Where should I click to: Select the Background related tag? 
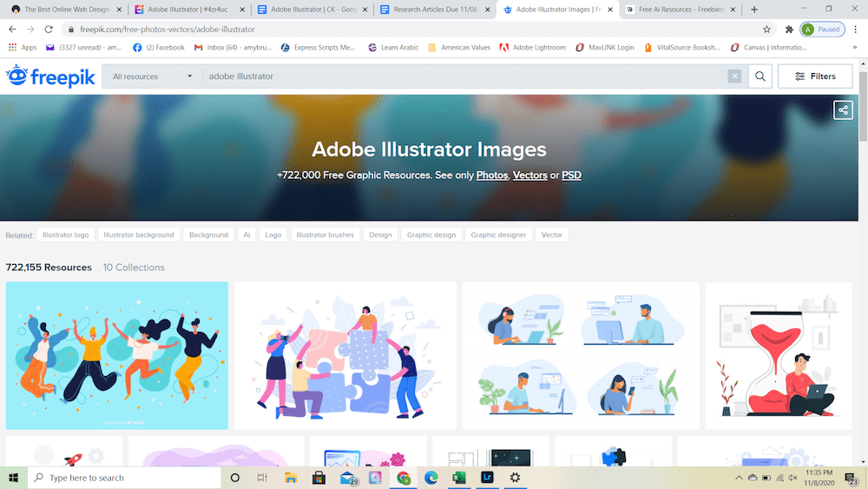click(208, 235)
